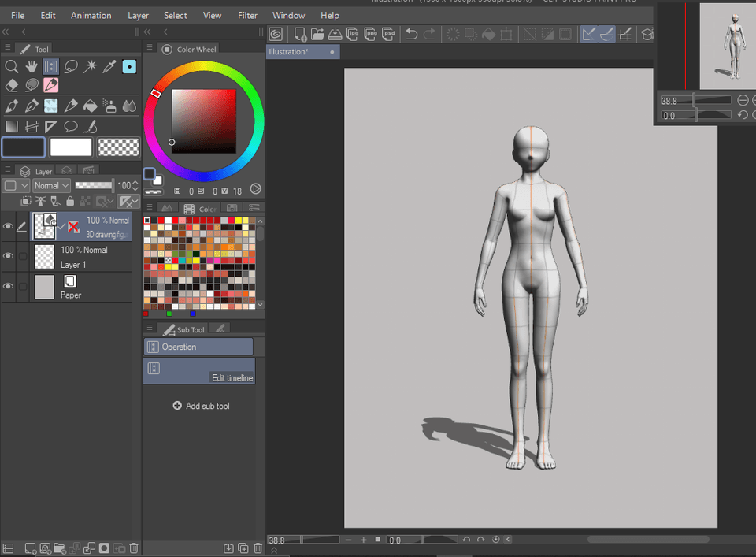Open a file using folder icon
This screenshot has width=756, height=557.
(x=317, y=34)
